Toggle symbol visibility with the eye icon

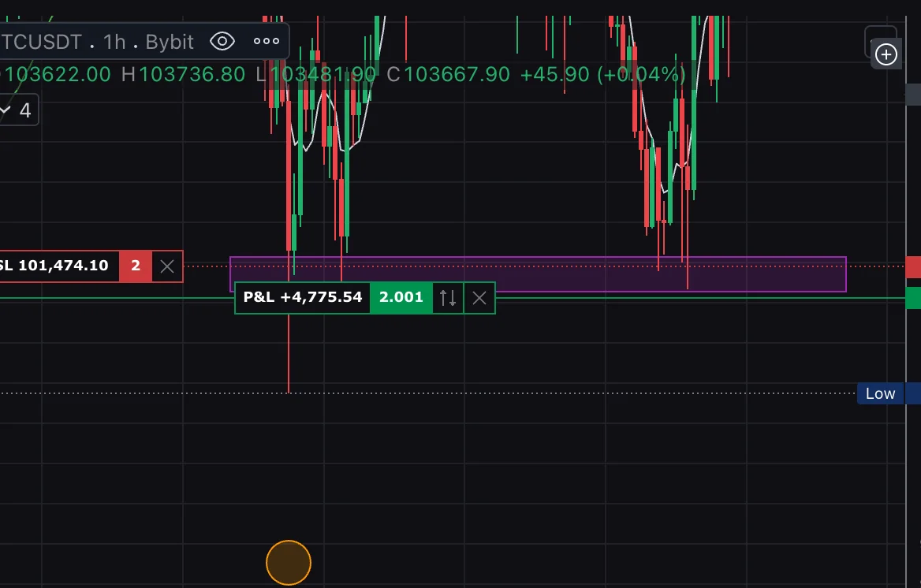[x=222, y=41]
